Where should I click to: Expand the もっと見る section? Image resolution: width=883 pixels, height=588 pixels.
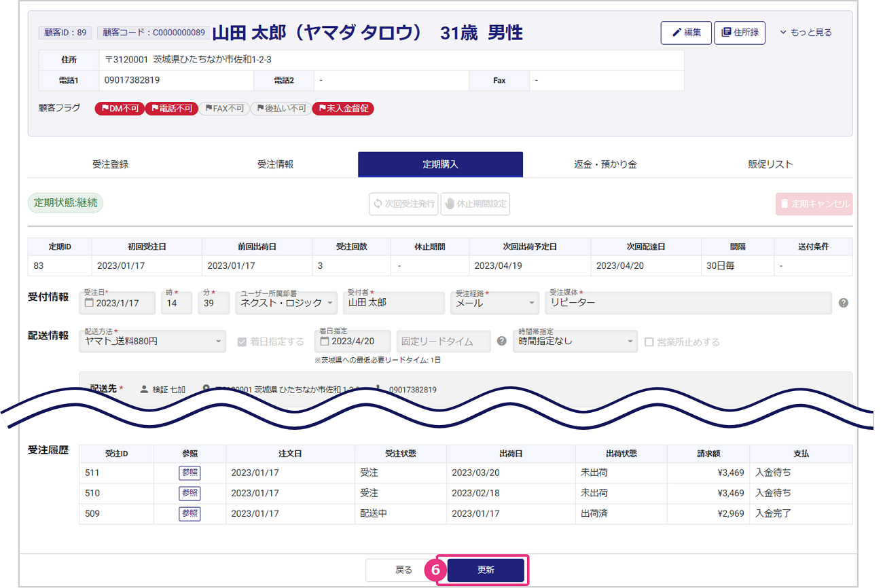806,33
